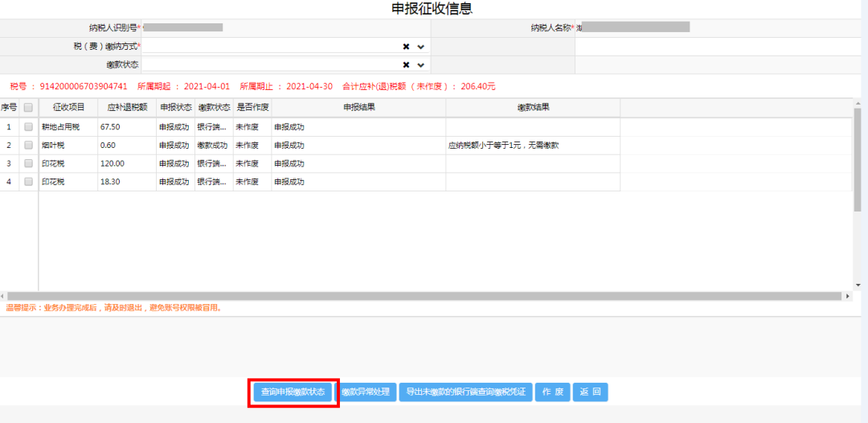
Task: Expand the 缴款状态 dropdown arrow
Action: coord(420,65)
